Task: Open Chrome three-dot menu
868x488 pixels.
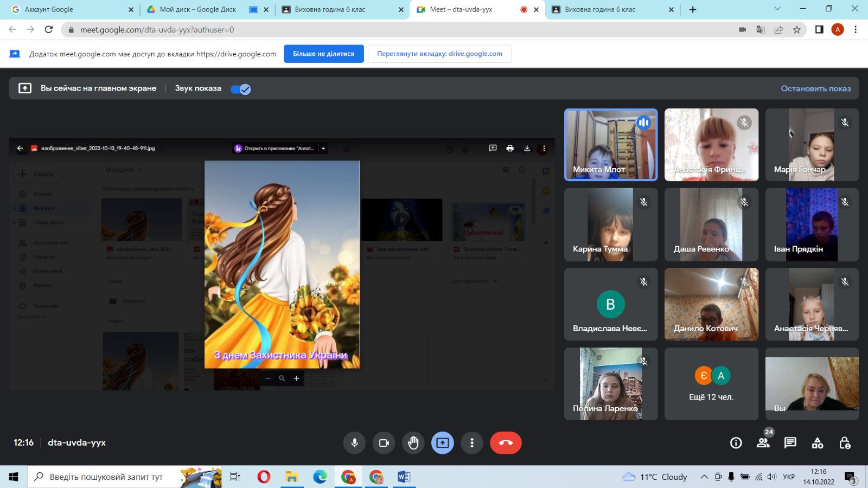Action: [x=856, y=30]
